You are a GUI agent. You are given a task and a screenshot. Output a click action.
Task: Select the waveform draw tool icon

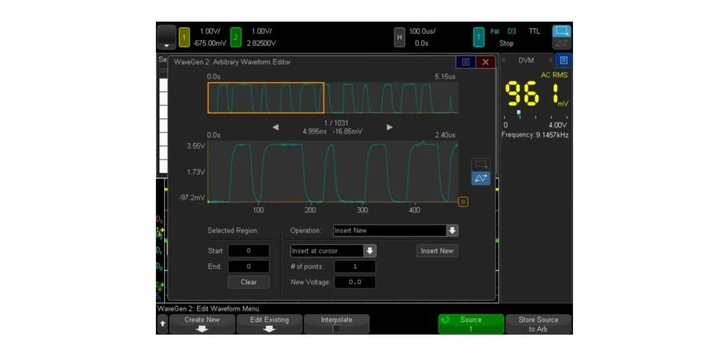[481, 178]
